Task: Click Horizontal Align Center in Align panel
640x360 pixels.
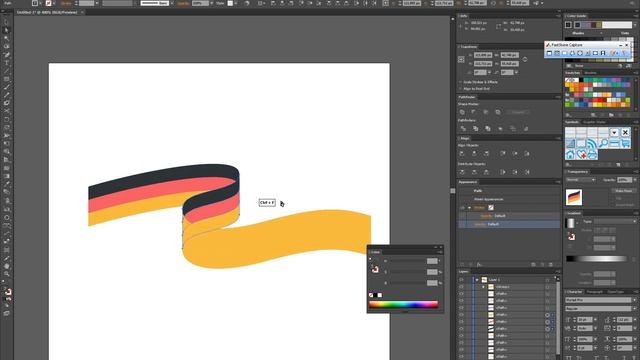Action: click(474, 153)
